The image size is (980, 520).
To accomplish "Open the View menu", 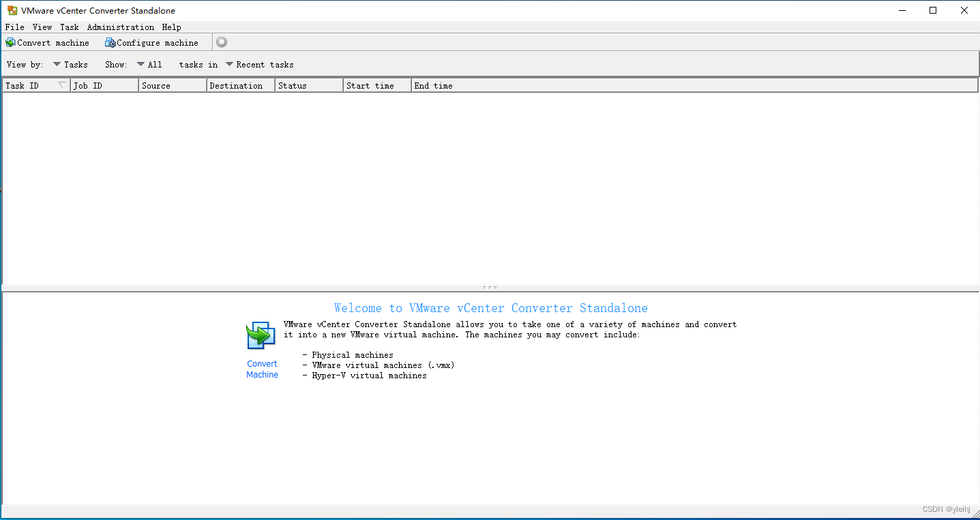I will [42, 27].
